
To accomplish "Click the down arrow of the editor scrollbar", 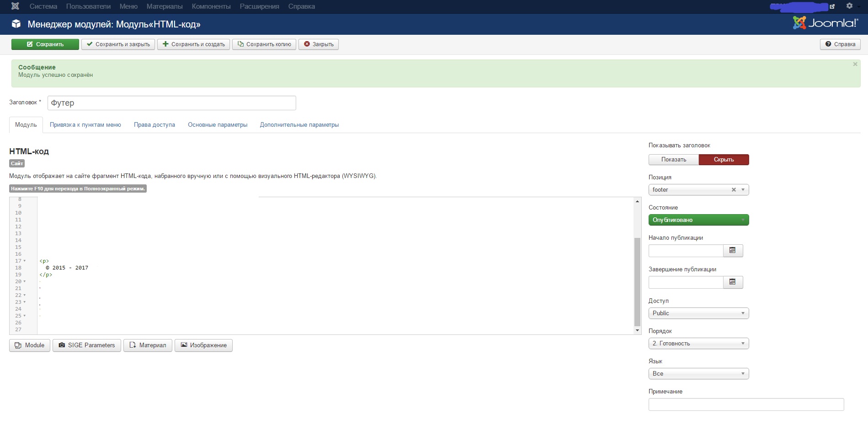I will [x=637, y=330].
